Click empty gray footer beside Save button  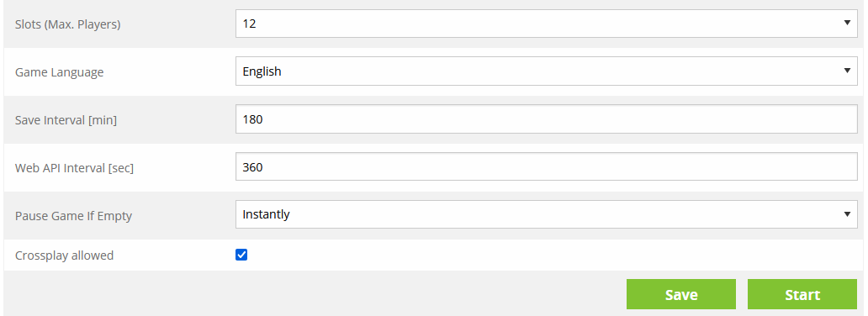tap(310, 294)
